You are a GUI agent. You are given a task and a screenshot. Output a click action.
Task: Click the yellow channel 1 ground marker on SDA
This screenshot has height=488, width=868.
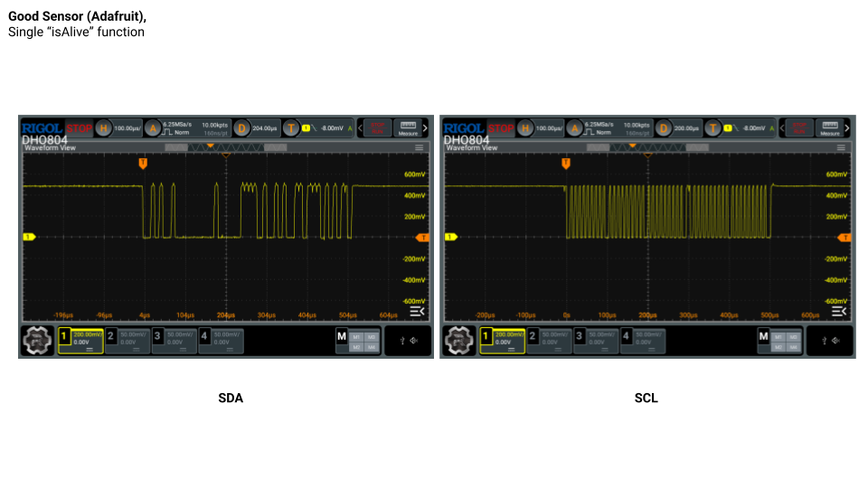(x=29, y=237)
